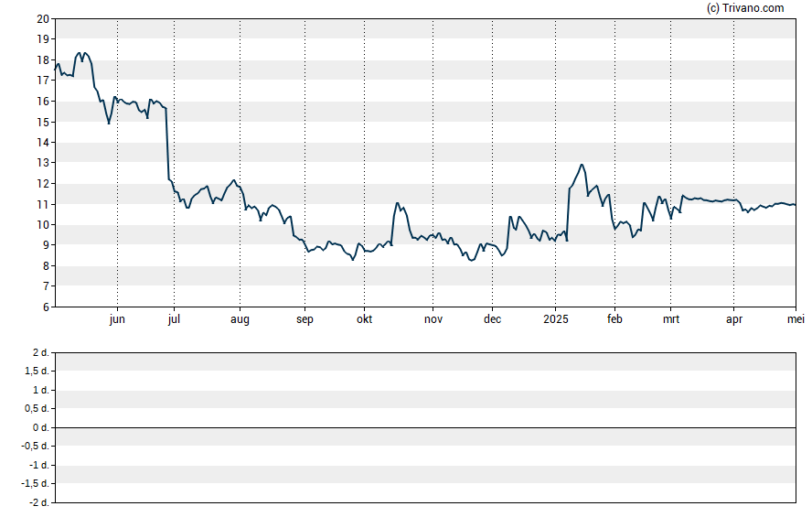
Task: Click the price axis value 16
Action: point(43,101)
